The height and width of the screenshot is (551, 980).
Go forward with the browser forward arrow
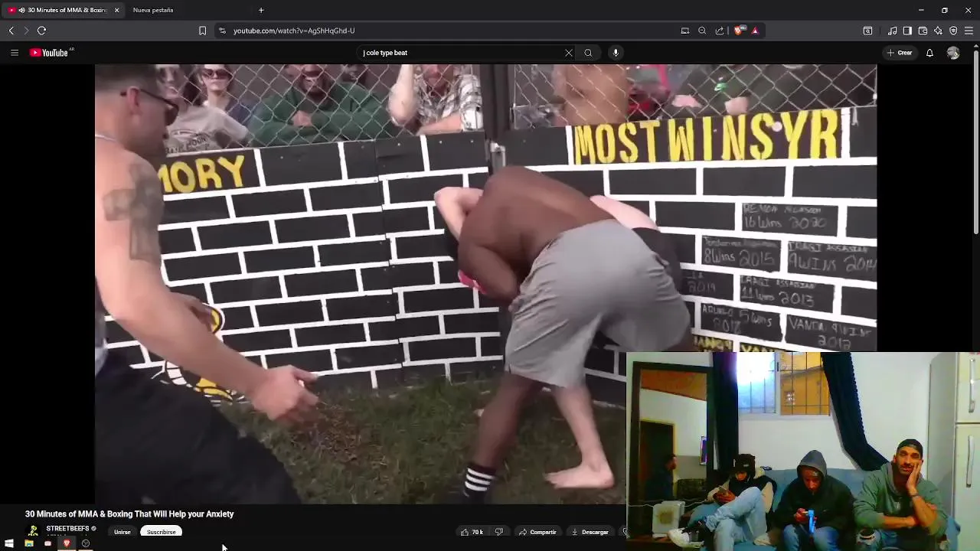pyautogui.click(x=26, y=31)
